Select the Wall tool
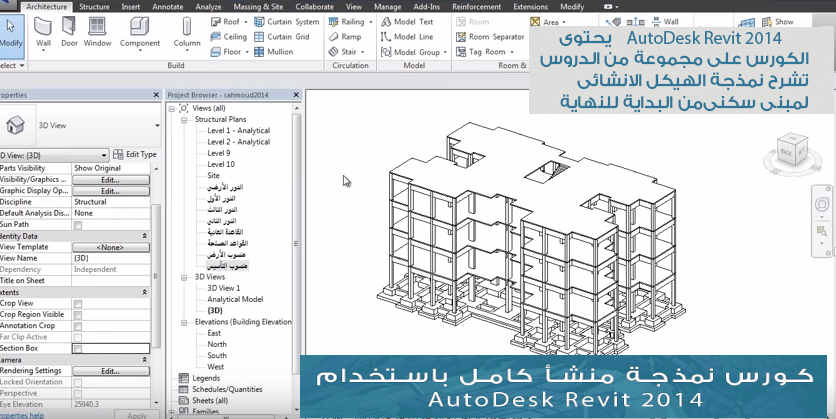 click(43, 34)
